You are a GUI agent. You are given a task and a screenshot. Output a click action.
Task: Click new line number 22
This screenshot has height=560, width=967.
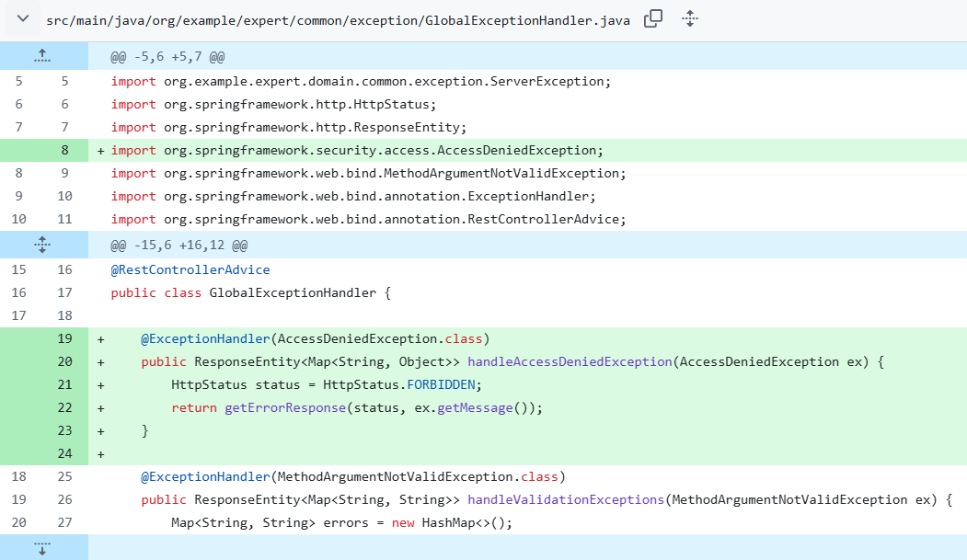pos(64,408)
